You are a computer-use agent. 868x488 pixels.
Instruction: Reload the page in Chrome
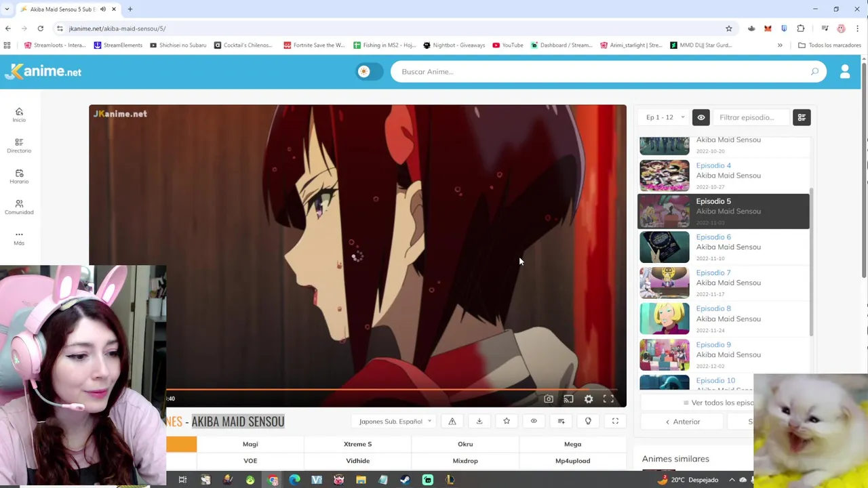[x=41, y=28]
